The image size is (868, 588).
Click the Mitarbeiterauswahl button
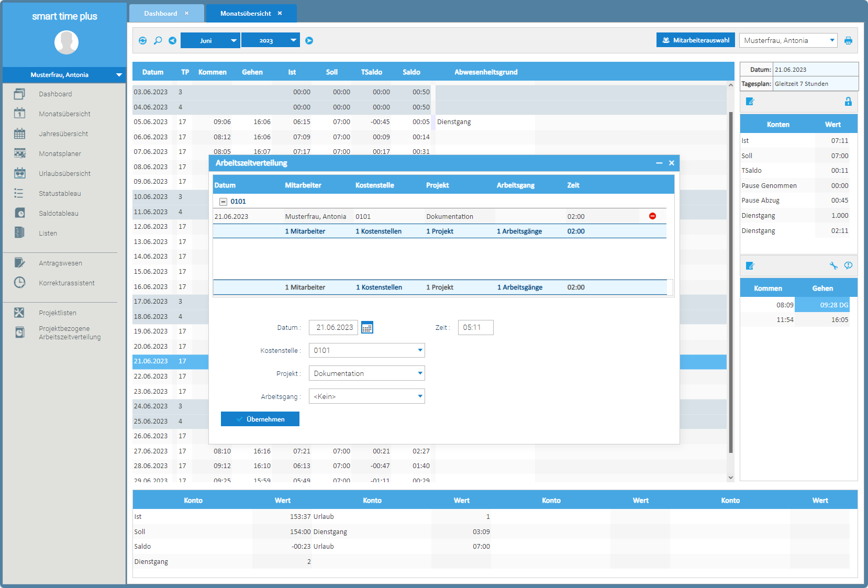(695, 40)
